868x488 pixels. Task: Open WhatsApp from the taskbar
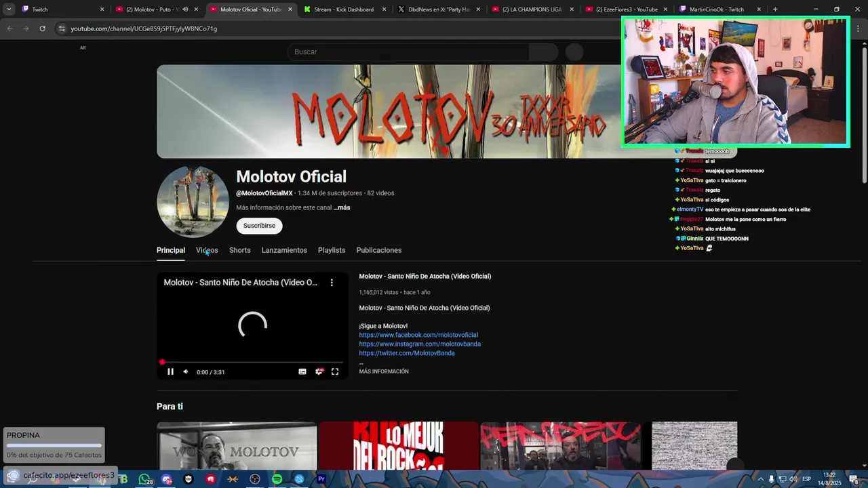(x=144, y=479)
